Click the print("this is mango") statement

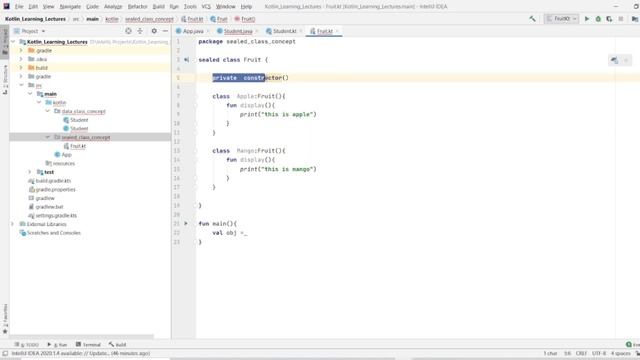tap(278, 169)
